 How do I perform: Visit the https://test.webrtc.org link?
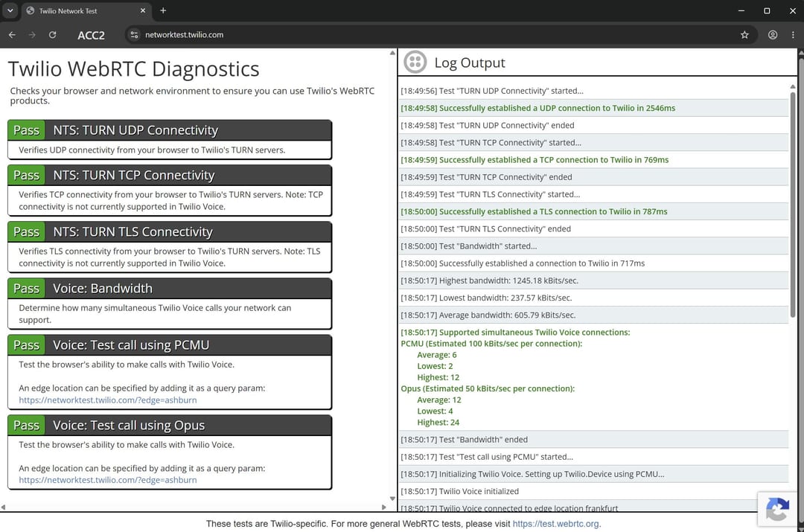coord(556,524)
